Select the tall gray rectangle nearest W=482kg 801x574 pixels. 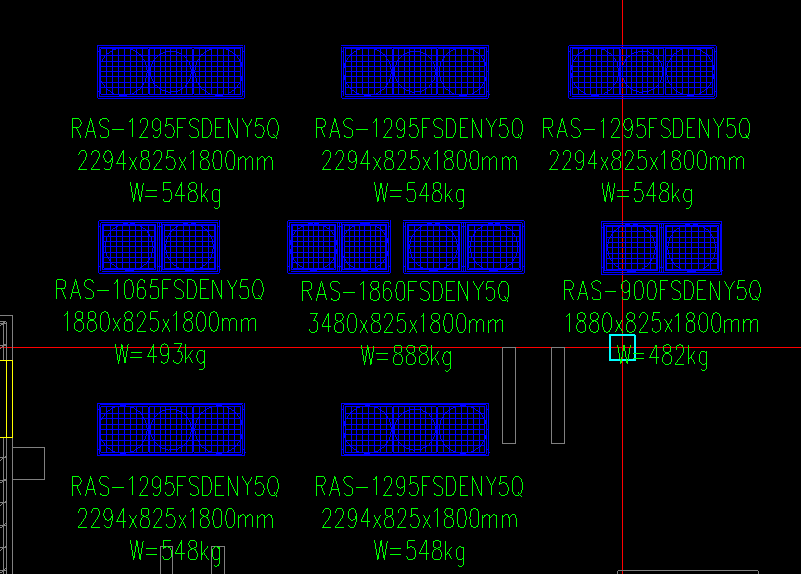pyautogui.click(x=558, y=395)
